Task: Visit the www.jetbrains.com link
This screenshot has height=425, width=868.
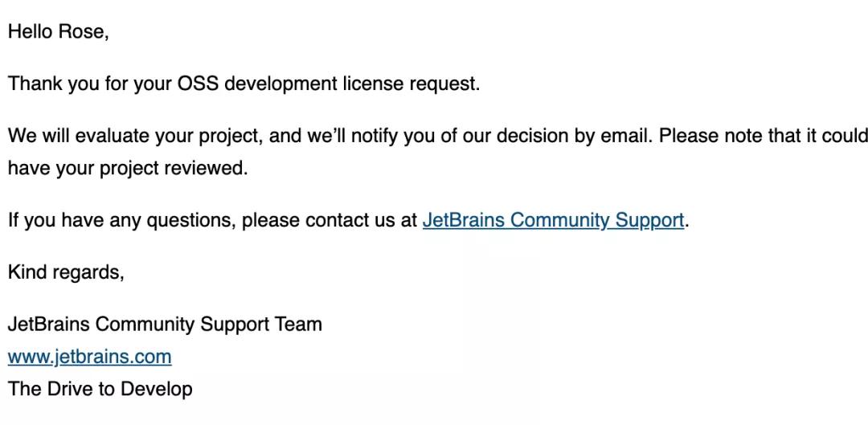Action: click(89, 357)
